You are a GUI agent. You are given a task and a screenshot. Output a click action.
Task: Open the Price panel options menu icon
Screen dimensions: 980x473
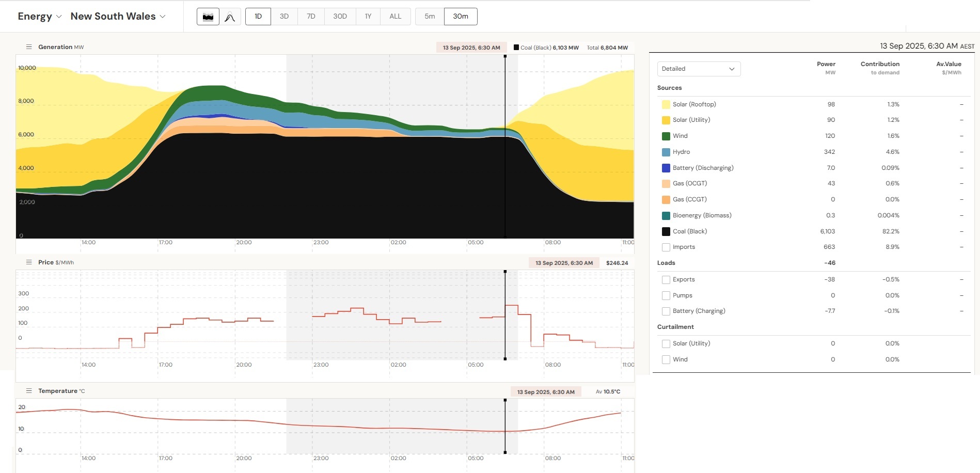(x=29, y=262)
